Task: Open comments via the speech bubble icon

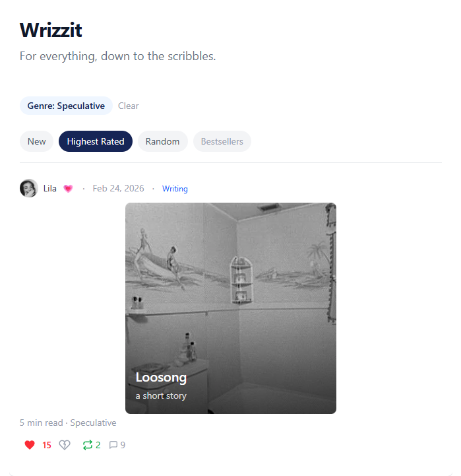Action: coord(113,445)
